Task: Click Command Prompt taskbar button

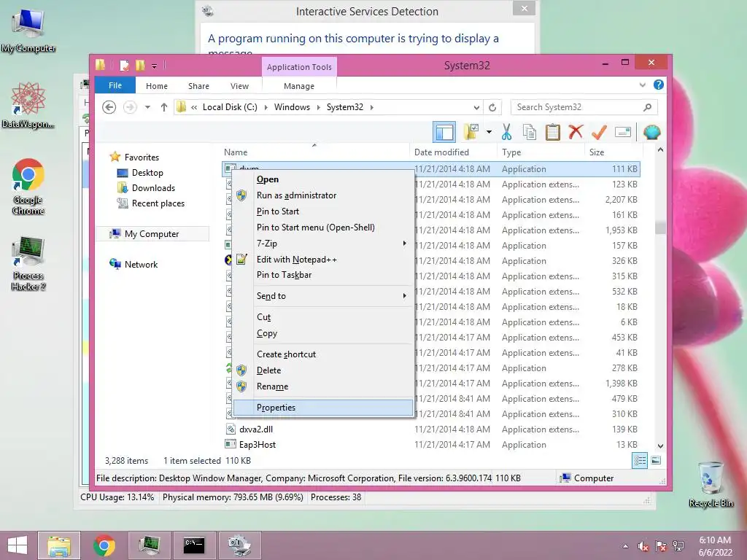Action: coord(194,545)
